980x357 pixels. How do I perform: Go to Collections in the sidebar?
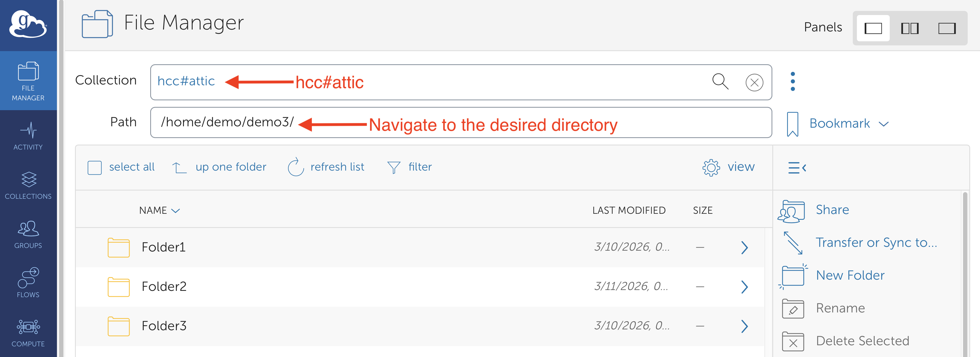28,186
